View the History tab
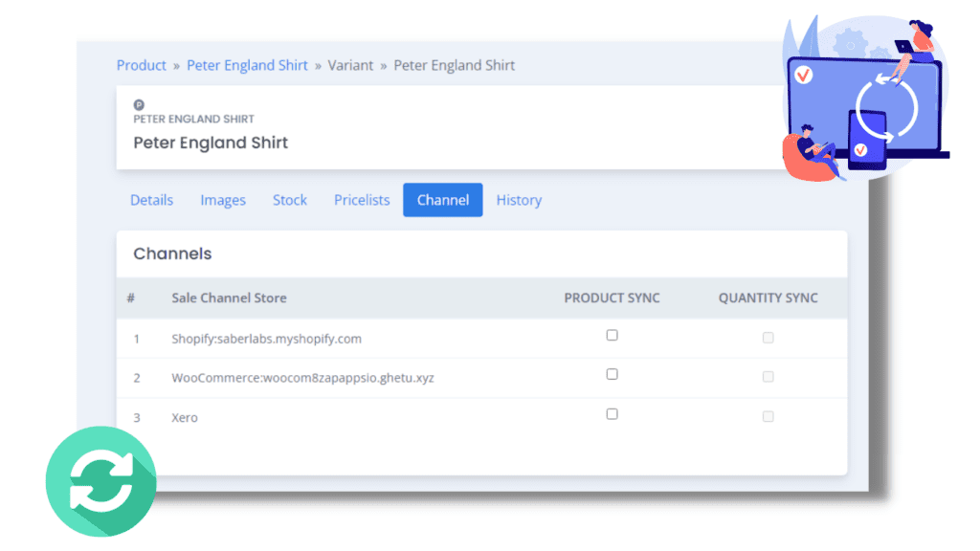Screen dimensions: 980x551 [519, 200]
